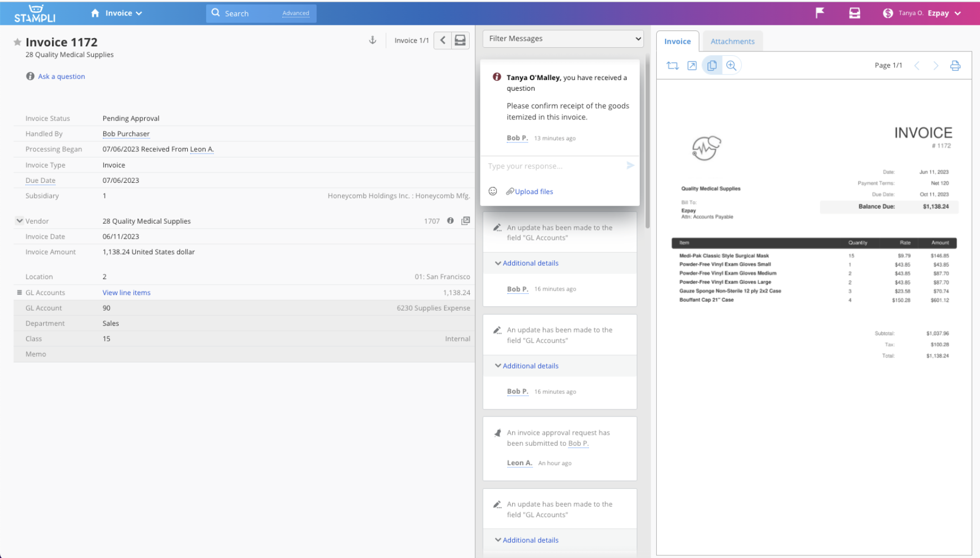Click the anchor icon beside Invoice 1/1
Viewport: 980px width, 558px height.
click(x=372, y=40)
